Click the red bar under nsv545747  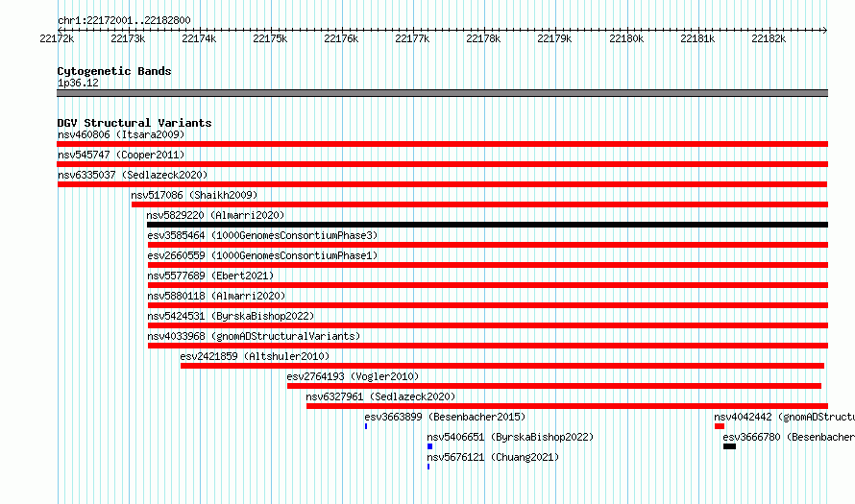tap(442, 164)
